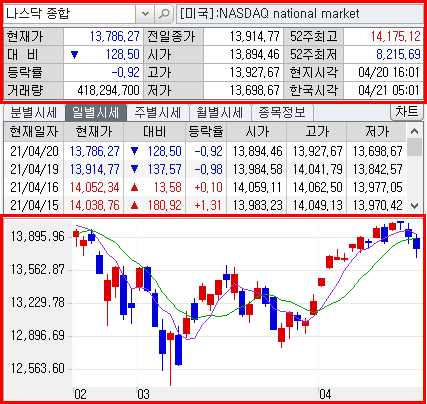
Task: Select the 21/04/15 date row
Action: [205, 205]
